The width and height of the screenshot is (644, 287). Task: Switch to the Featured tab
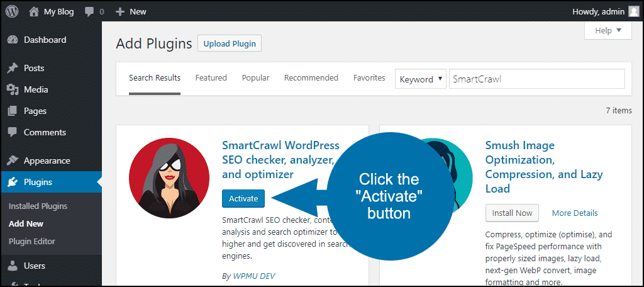(x=211, y=77)
